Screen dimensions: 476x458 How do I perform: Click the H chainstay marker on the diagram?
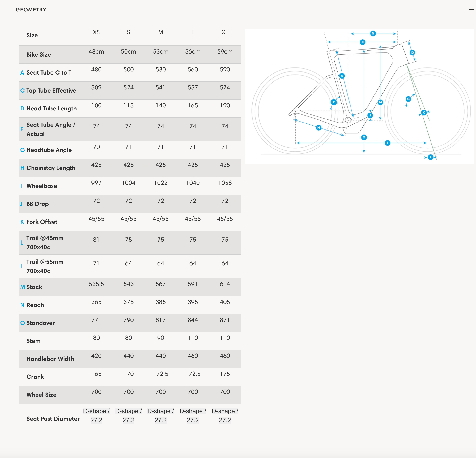click(x=319, y=128)
